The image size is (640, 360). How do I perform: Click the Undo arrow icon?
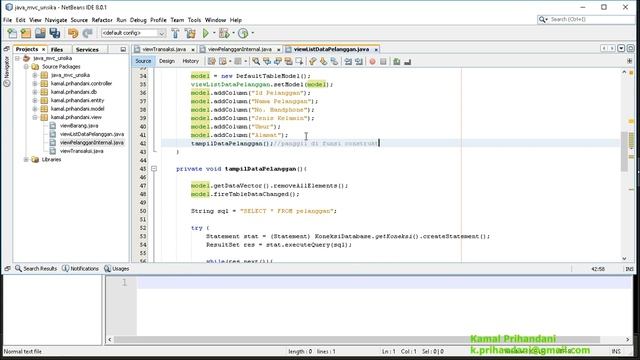(x=73, y=33)
